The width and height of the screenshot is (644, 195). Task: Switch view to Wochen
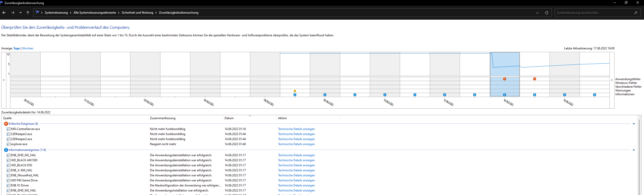click(x=28, y=48)
